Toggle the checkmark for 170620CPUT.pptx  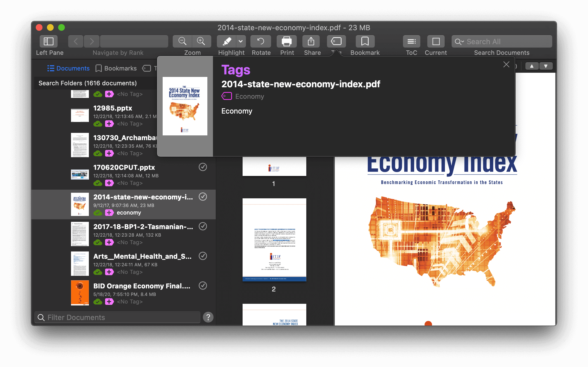[x=203, y=167]
